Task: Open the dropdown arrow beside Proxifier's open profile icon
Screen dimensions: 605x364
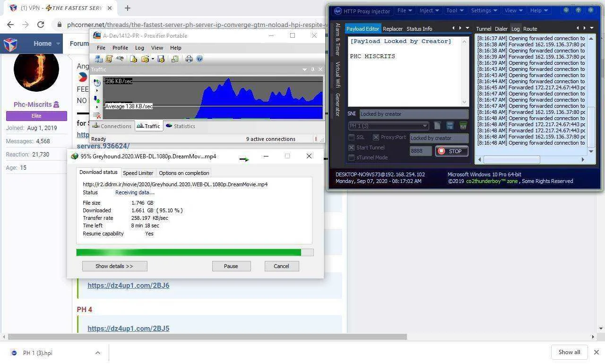Action: coord(153,59)
